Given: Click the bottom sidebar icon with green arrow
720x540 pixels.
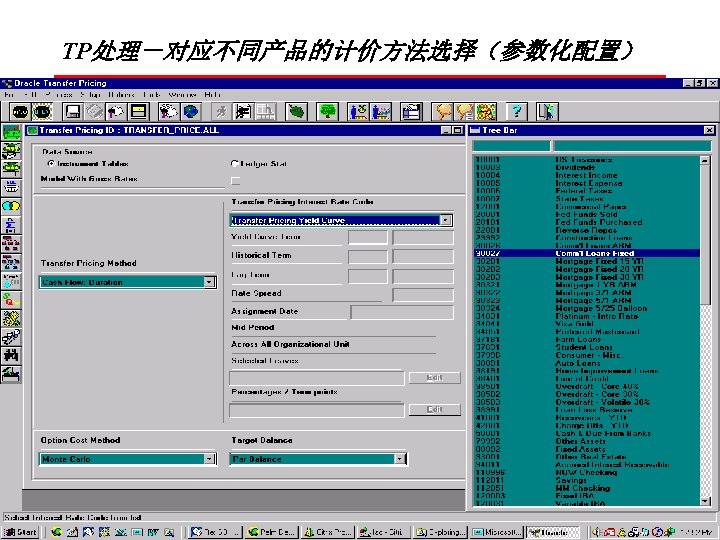Looking at the screenshot, I should click(11, 374).
